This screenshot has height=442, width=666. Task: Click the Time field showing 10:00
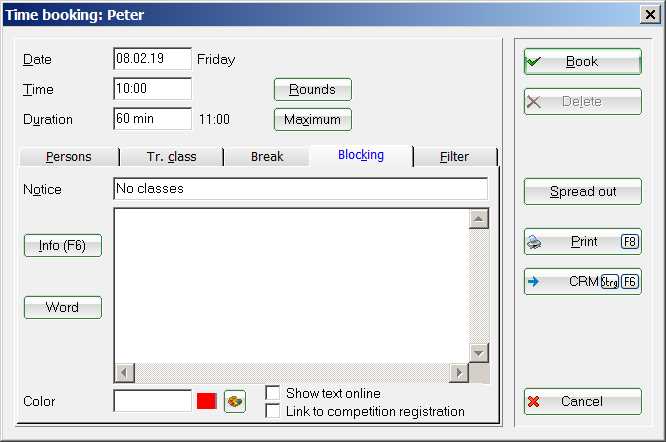click(152, 89)
